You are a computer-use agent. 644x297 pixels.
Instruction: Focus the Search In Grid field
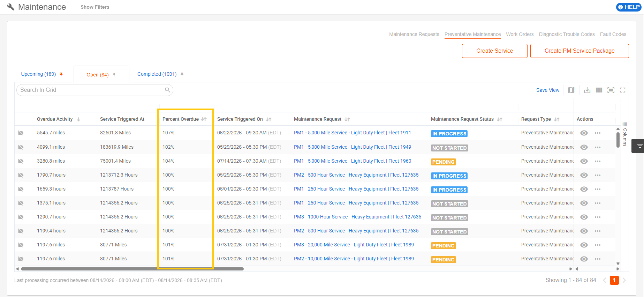(x=95, y=90)
